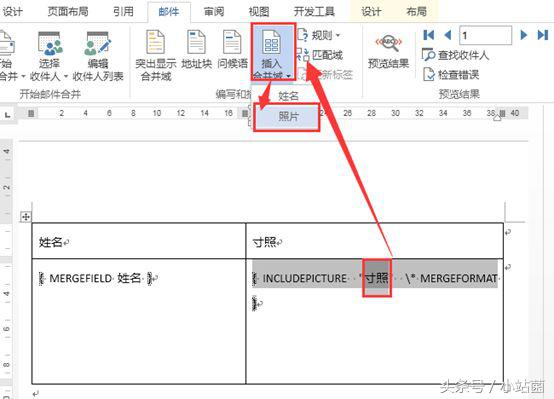This screenshot has width=554, height=399.
Task: Open the 规则 rules dropdown
Action: 319,35
